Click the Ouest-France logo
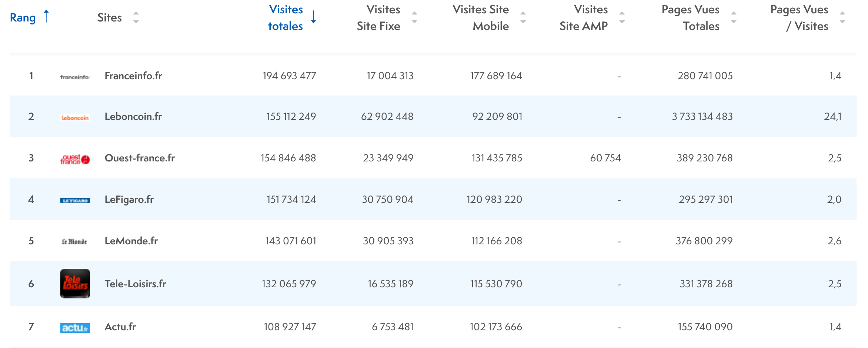The width and height of the screenshot is (868, 348). click(x=75, y=160)
